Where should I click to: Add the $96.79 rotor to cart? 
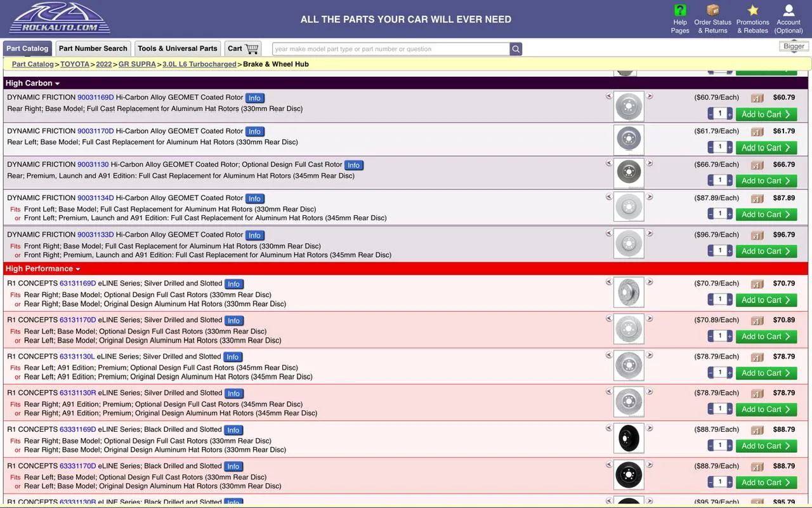(x=766, y=251)
